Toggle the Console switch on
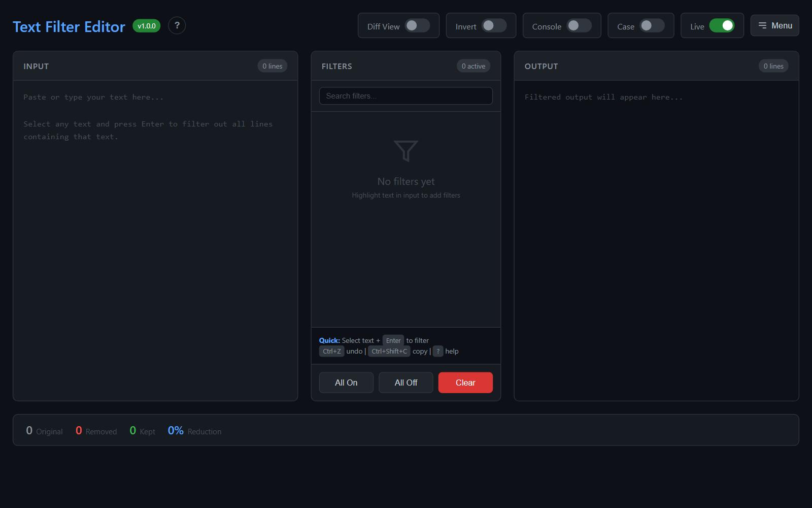This screenshot has width=812, height=508. click(579, 26)
